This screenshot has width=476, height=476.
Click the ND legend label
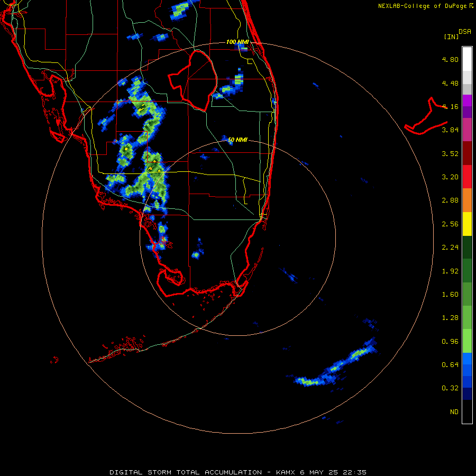[x=454, y=412]
